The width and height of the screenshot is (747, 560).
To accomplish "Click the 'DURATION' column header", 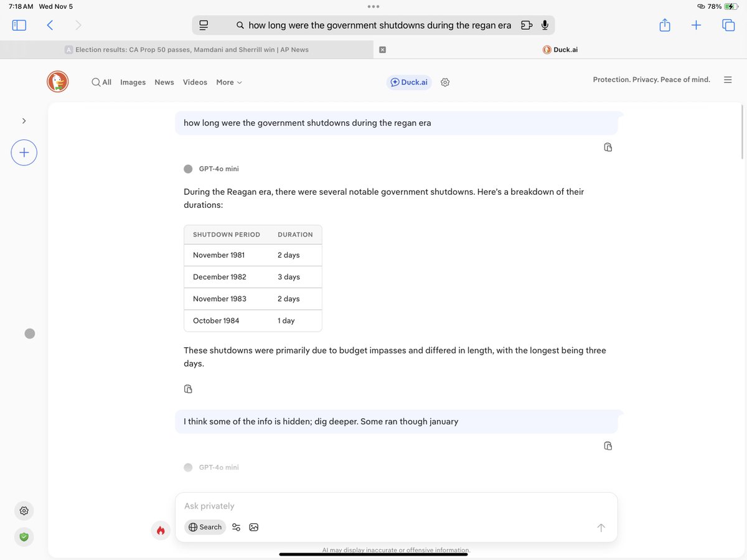I will [295, 235].
